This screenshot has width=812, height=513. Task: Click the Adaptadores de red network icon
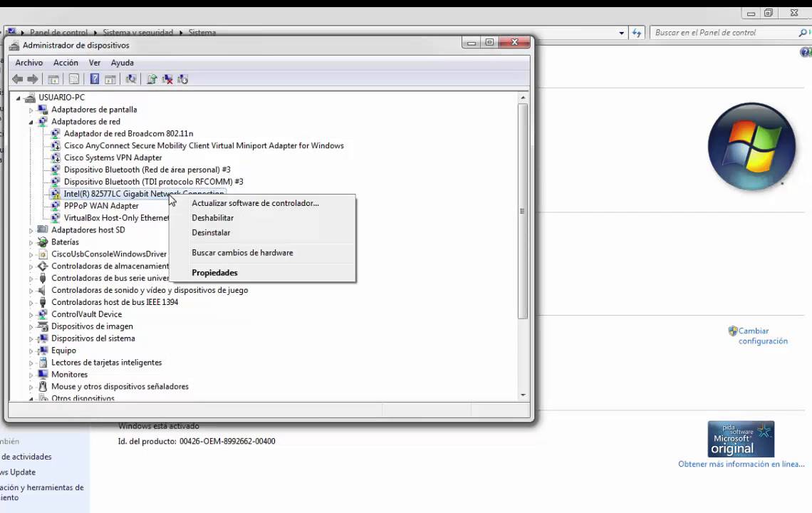click(x=43, y=121)
